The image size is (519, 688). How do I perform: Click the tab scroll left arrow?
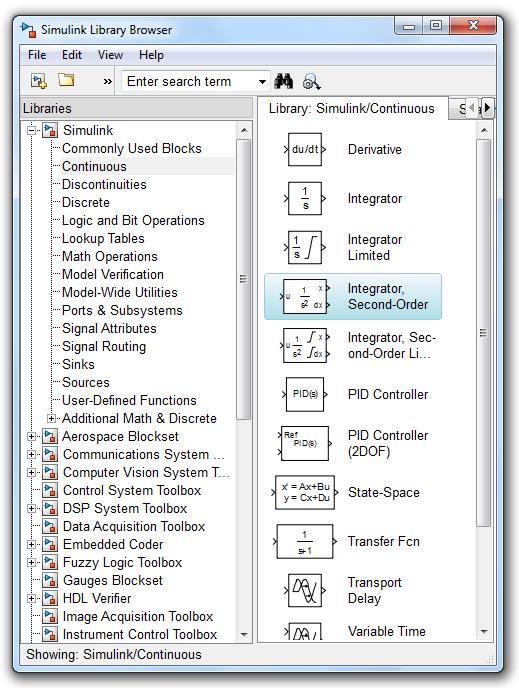[x=472, y=108]
